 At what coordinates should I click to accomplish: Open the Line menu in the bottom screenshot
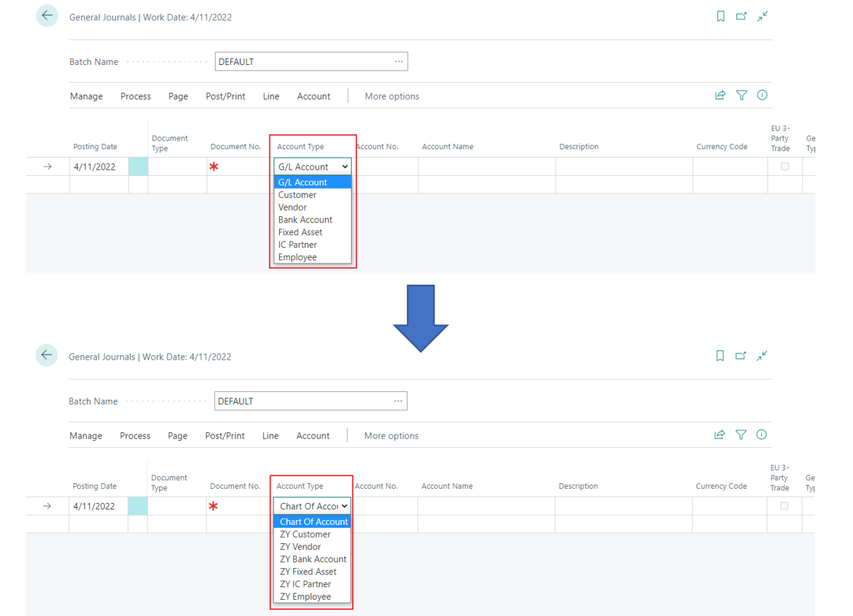(x=271, y=435)
